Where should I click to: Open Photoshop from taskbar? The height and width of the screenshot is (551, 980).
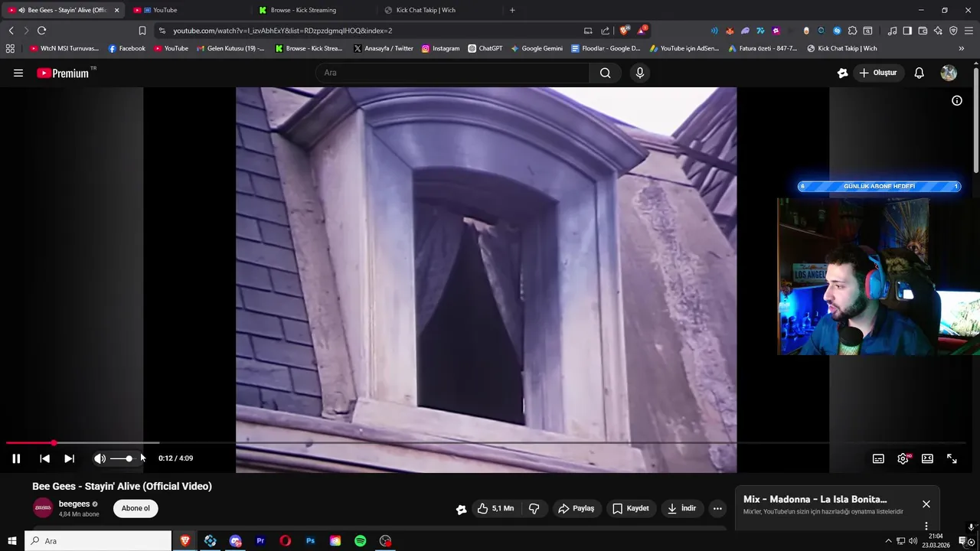[x=310, y=541]
